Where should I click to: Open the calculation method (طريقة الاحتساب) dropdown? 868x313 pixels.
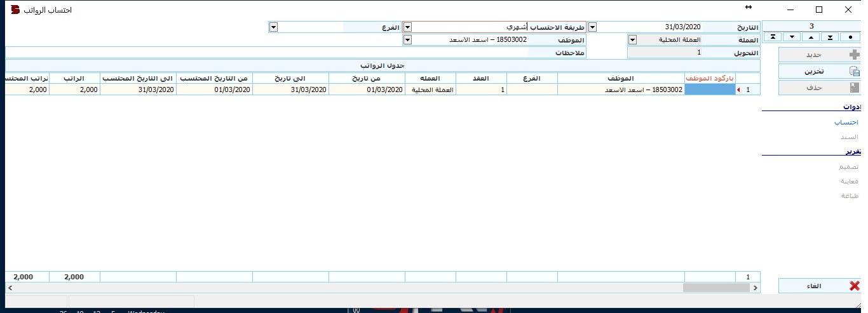tap(408, 27)
